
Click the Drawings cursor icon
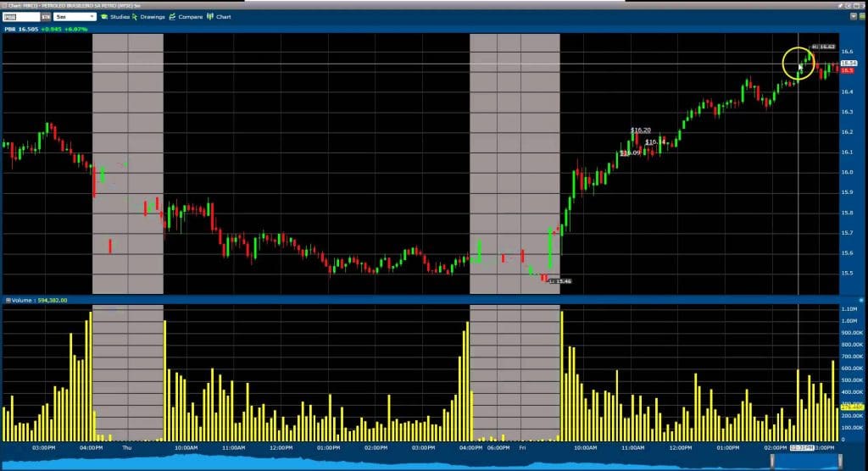135,17
